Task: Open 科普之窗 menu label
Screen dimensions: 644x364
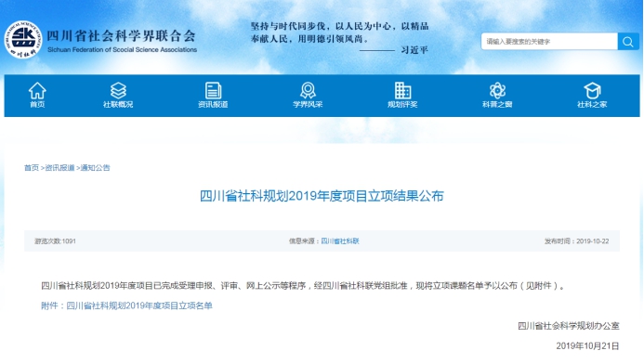Action: pyautogui.click(x=497, y=104)
